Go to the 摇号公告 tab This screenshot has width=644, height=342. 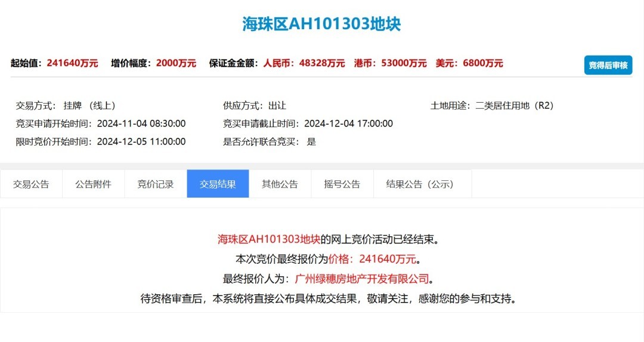[x=342, y=184]
